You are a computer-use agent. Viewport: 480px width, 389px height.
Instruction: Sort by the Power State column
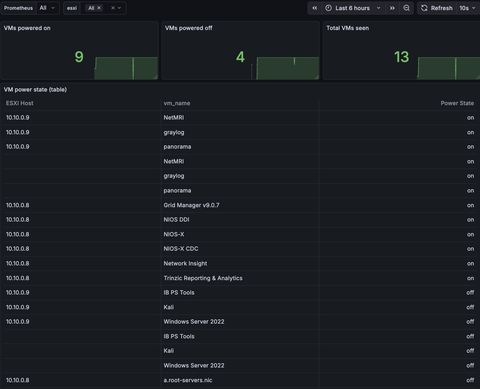457,103
